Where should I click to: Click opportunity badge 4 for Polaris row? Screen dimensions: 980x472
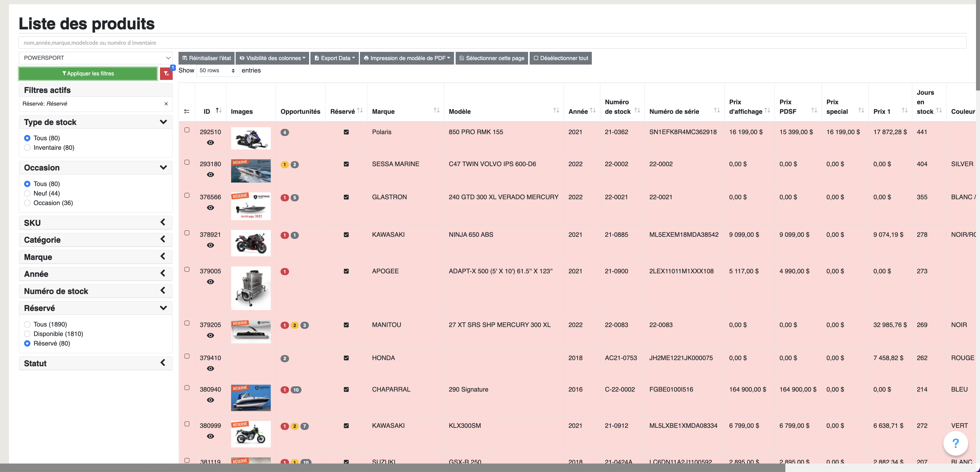point(285,133)
